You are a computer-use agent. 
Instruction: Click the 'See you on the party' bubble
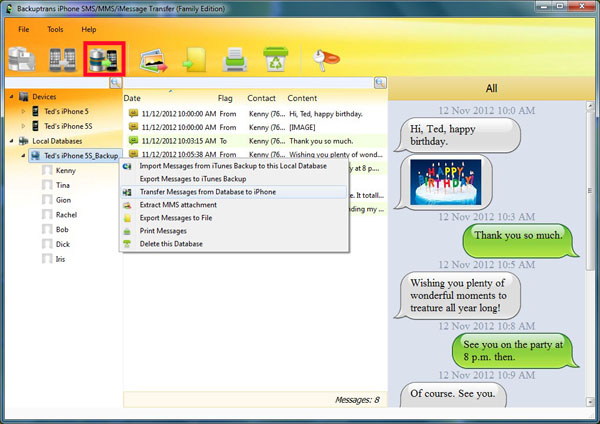point(514,351)
